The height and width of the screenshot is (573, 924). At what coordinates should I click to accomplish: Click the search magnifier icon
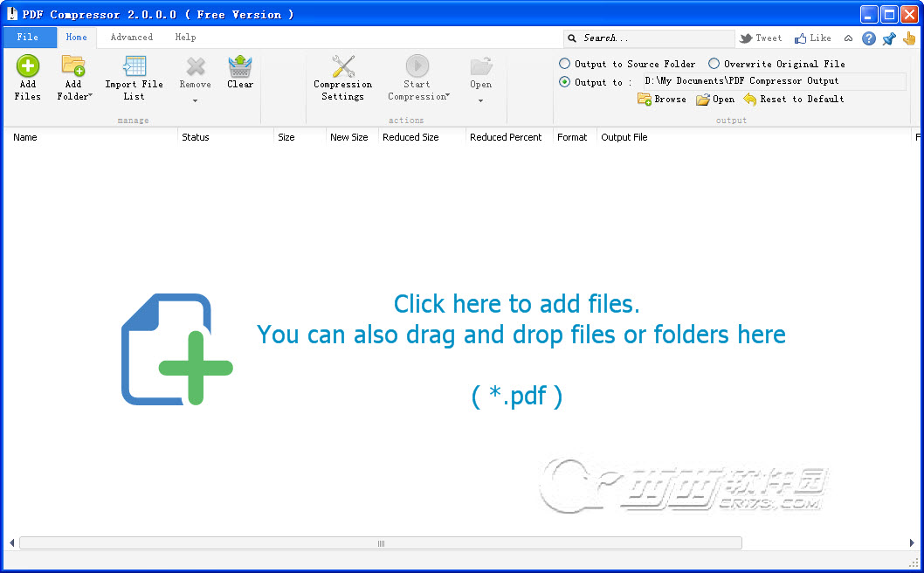pos(572,38)
